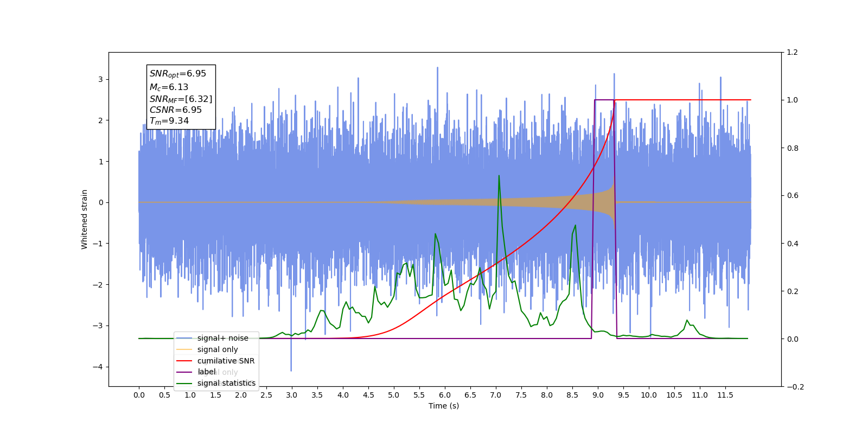Image resolution: width=868 pixels, height=434 pixels.
Task: Click the right y-axis tick label 1.0
Action: [792, 100]
